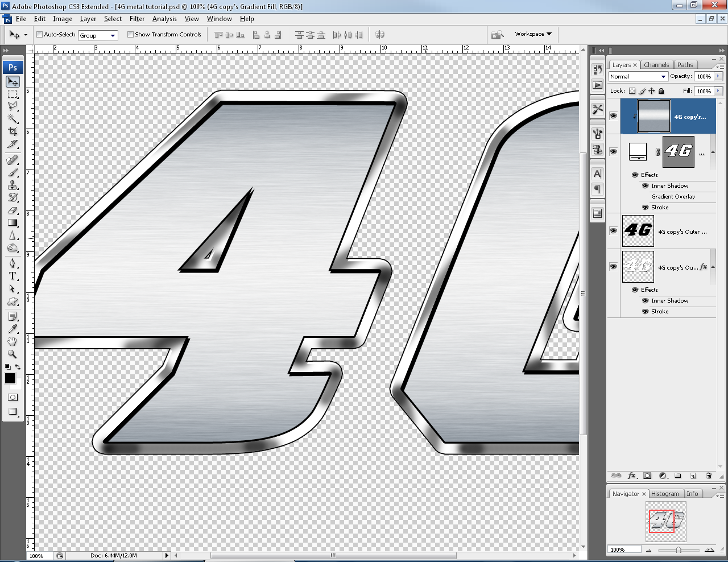Open the tool preset picker arrow
Image resolution: width=728 pixels, height=562 pixels.
(26, 35)
